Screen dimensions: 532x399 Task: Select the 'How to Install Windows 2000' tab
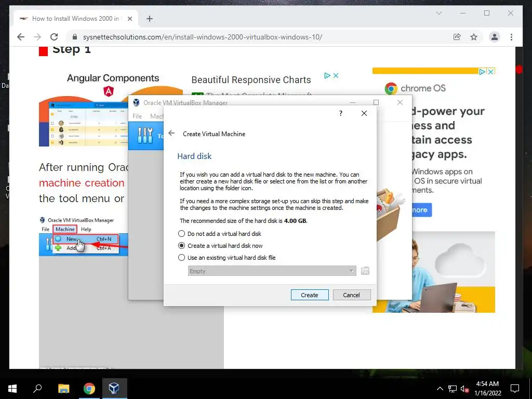pyautogui.click(x=76, y=19)
